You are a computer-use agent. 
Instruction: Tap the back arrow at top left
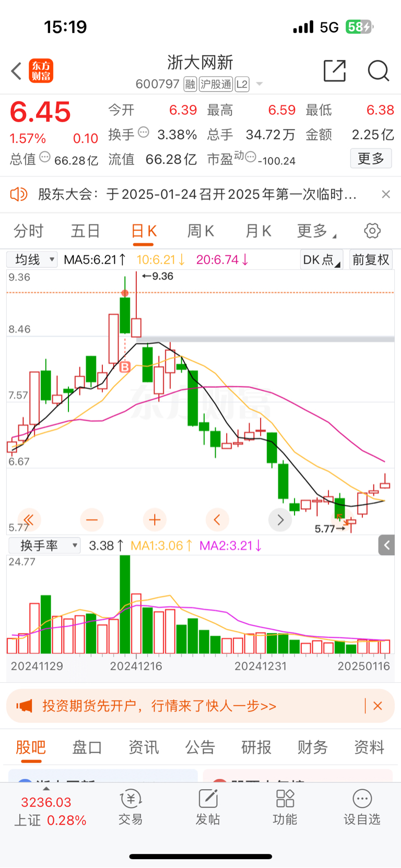tap(16, 71)
